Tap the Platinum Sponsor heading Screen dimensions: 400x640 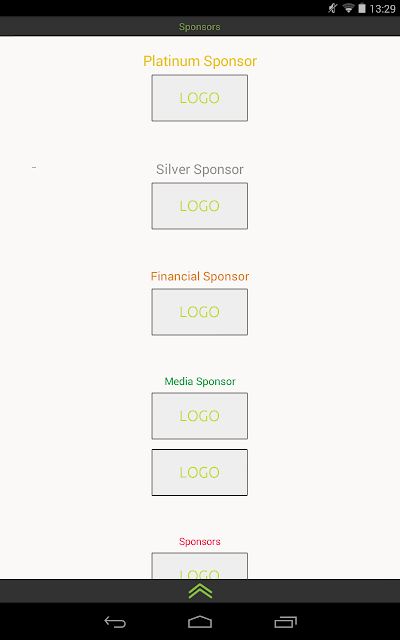200,61
